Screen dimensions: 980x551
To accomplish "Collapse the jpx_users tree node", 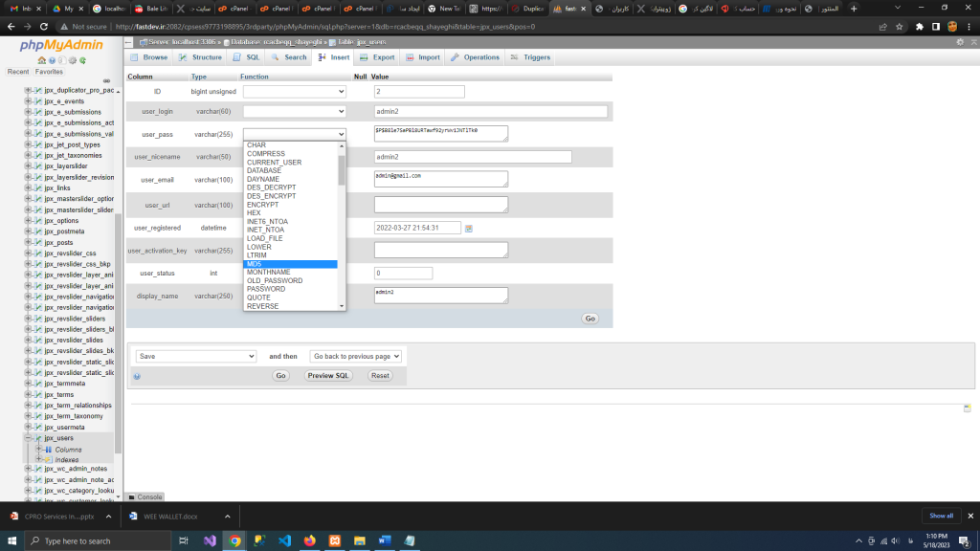I will click(29, 438).
